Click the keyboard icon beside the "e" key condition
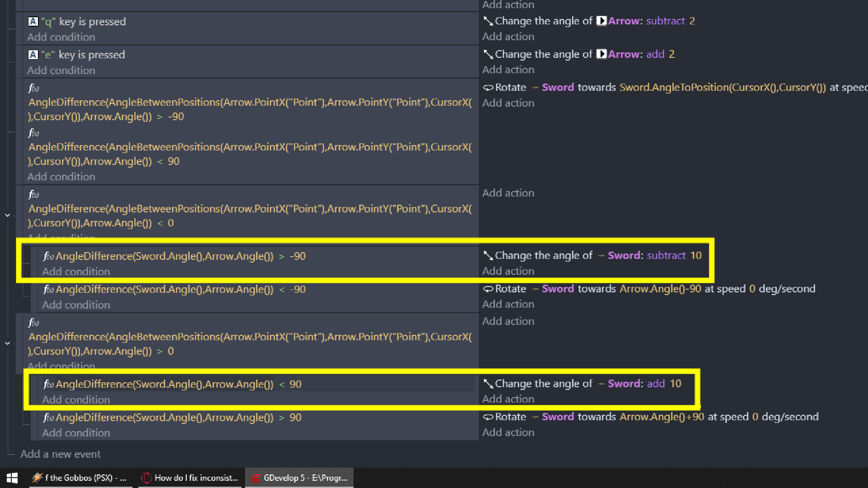Viewport: 868px width, 488px height. point(33,55)
